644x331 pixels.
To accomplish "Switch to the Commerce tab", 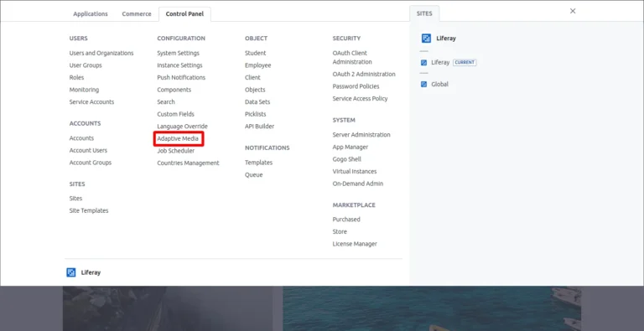I will tap(137, 14).
